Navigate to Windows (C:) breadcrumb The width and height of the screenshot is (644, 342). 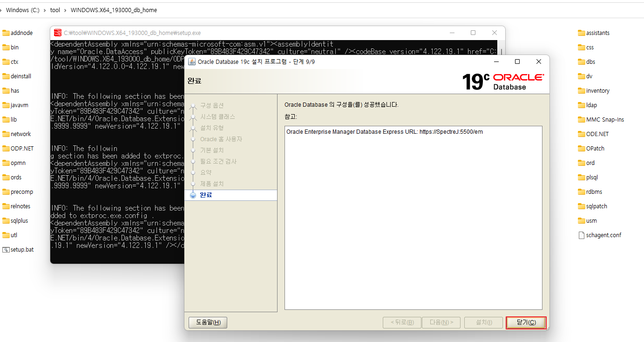pyautogui.click(x=23, y=10)
